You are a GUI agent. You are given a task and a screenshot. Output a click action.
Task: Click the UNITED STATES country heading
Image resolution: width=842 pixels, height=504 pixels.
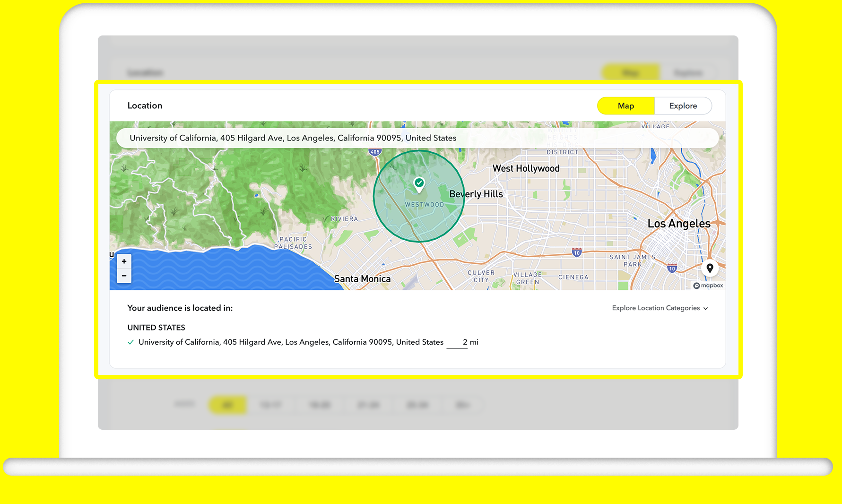156,328
